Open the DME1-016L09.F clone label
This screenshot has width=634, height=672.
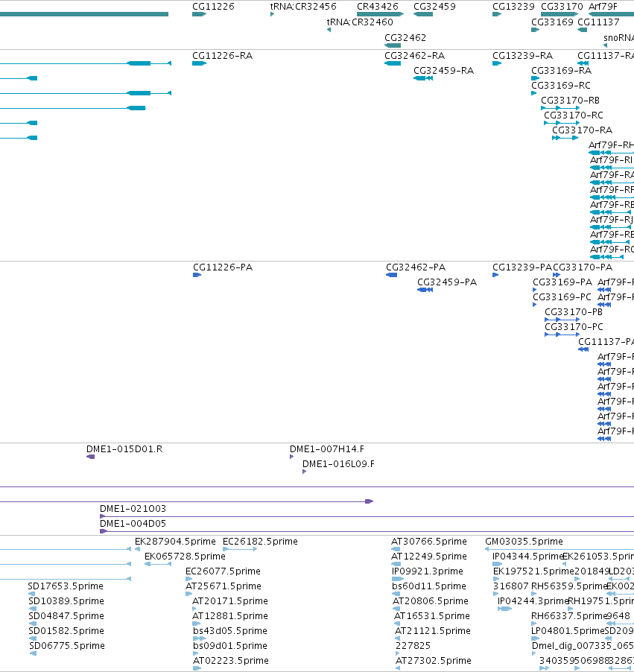coord(338,463)
